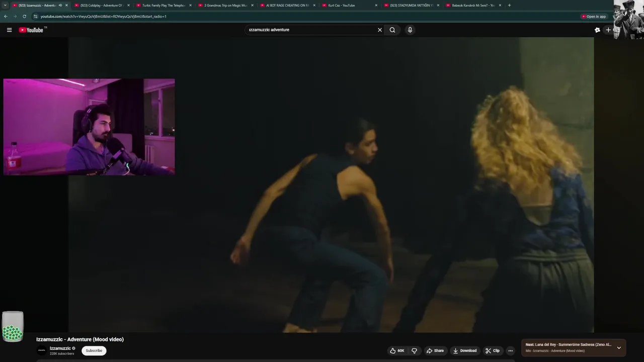
Task: Click the Clip button
Action: pyautogui.click(x=493, y=350)
